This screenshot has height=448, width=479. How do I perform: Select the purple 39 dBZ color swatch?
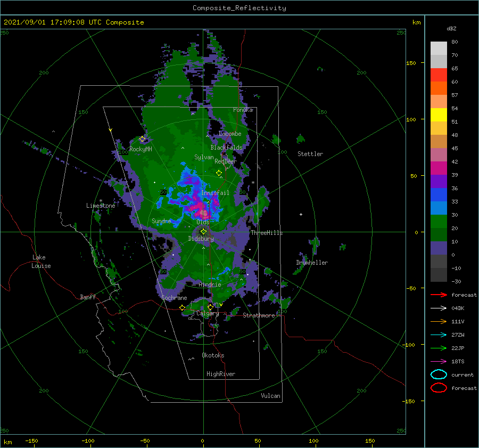click(439, 181)
